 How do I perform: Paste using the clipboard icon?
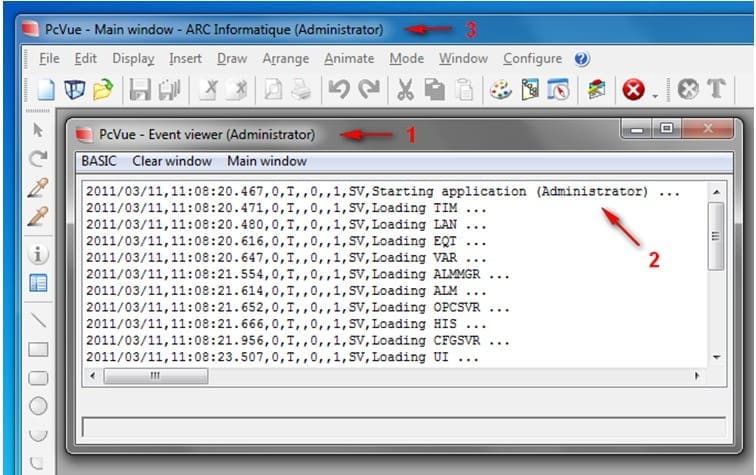(x=464, y=90)
